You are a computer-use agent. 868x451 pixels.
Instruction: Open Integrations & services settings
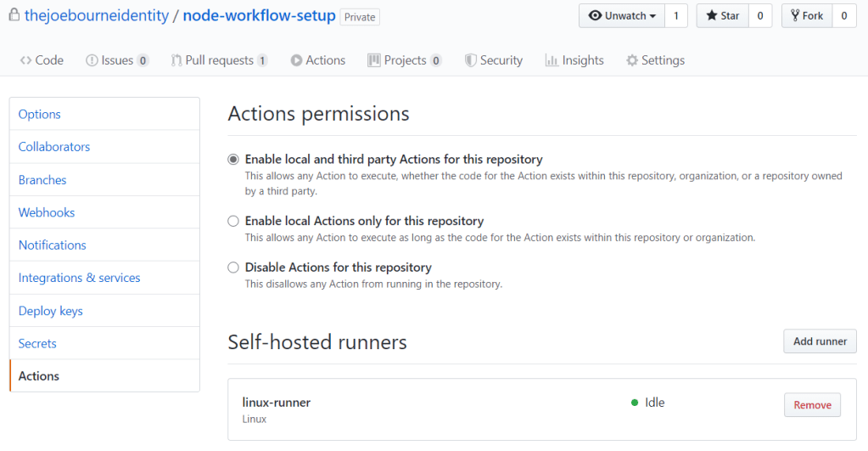pyautogui.click(x=104, y=278)
